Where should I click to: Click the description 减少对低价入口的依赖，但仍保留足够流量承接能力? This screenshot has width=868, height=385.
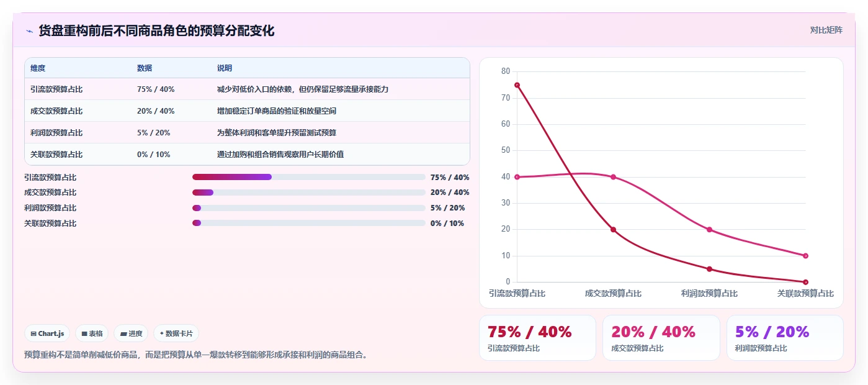click(x=303, y=89)
